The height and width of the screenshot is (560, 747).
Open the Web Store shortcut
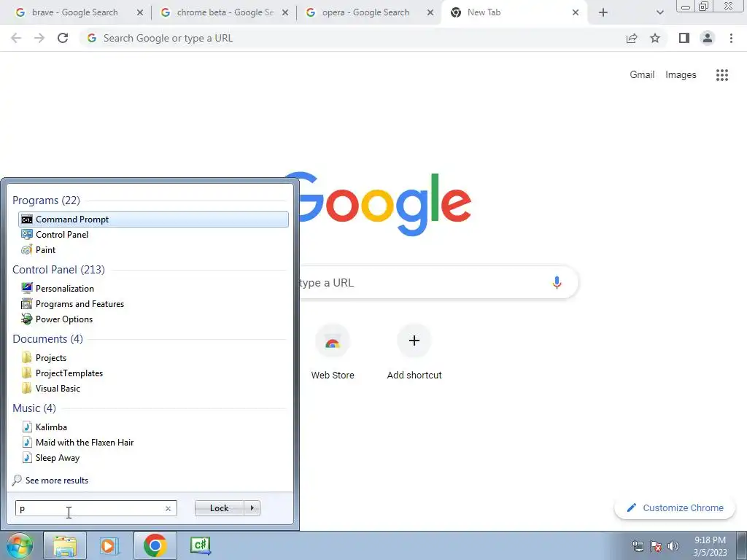click(x=333, y=352)
